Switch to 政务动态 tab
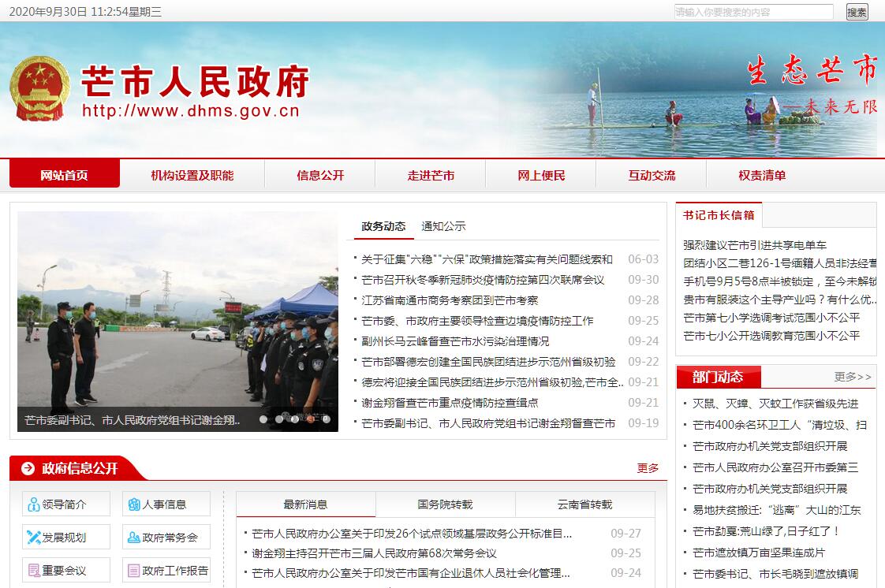The image size is (885, 588). (383, 227)
